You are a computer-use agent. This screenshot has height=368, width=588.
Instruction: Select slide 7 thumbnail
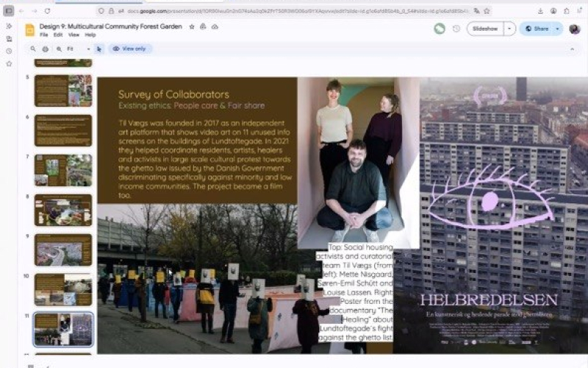[x=63, y=170]
